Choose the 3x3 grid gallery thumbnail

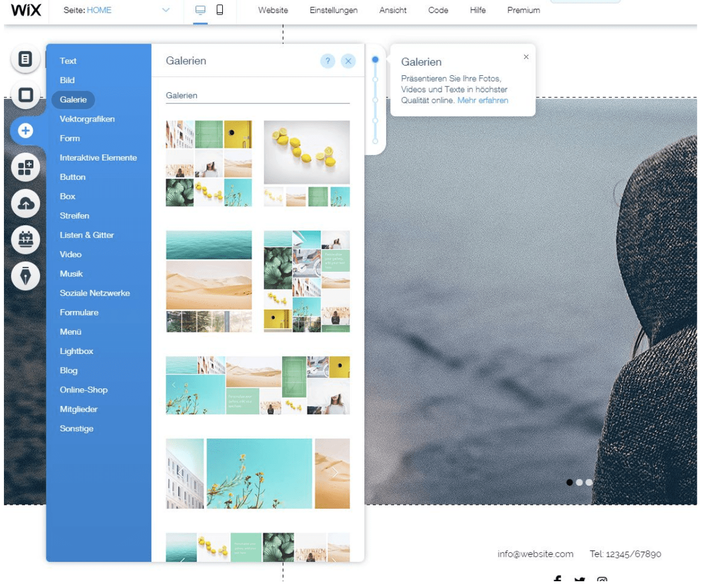(209, 163)
